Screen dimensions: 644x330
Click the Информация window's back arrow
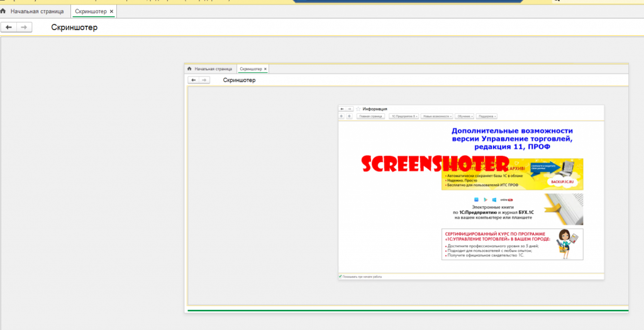[x=341, y=109]
